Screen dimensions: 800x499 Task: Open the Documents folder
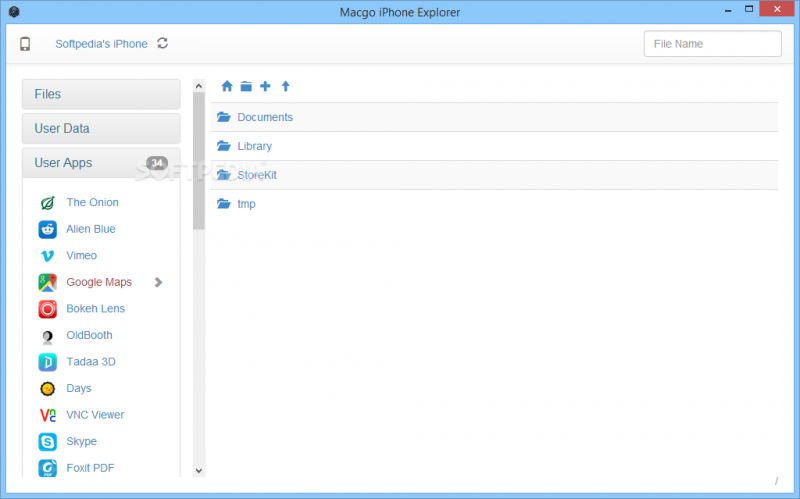pos(264,117)
